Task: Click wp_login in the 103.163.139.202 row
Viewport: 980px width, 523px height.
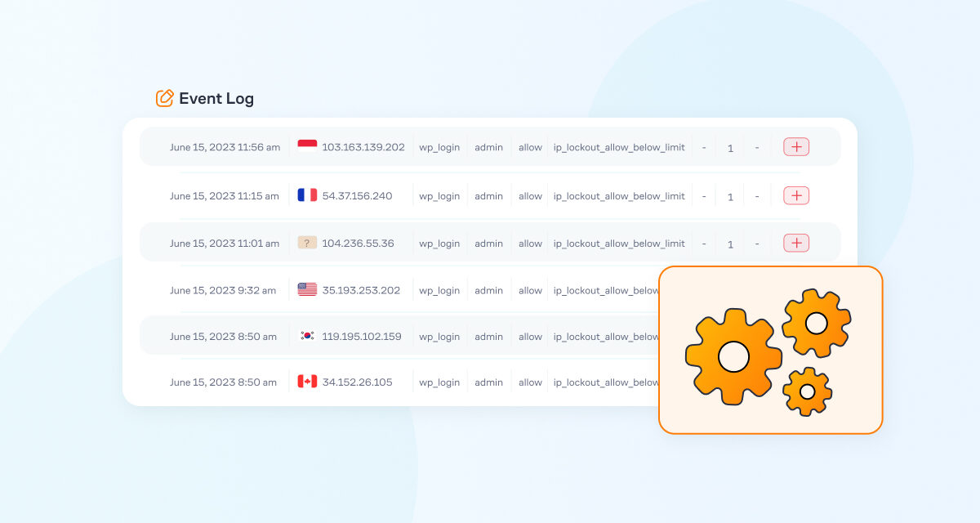Action: 439,148
